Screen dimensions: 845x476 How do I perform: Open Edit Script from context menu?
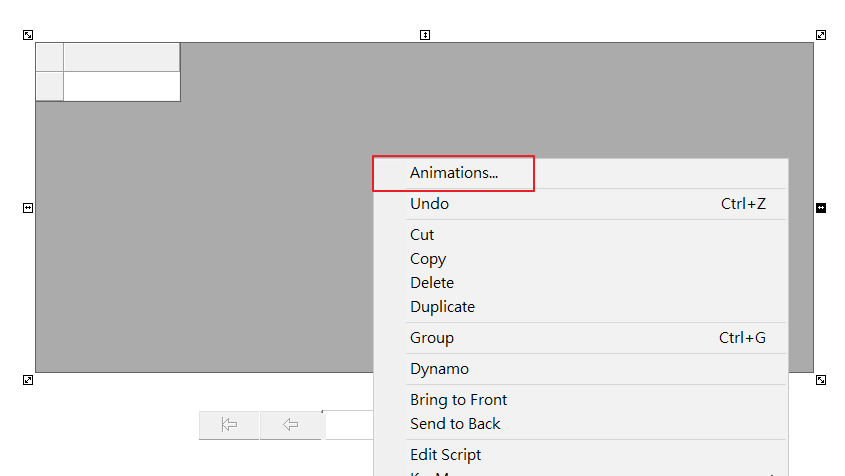point(580,454)
